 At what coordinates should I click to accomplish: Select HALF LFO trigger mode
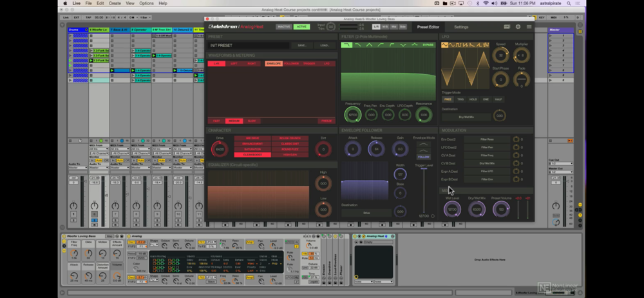click(x=498, y=99)
